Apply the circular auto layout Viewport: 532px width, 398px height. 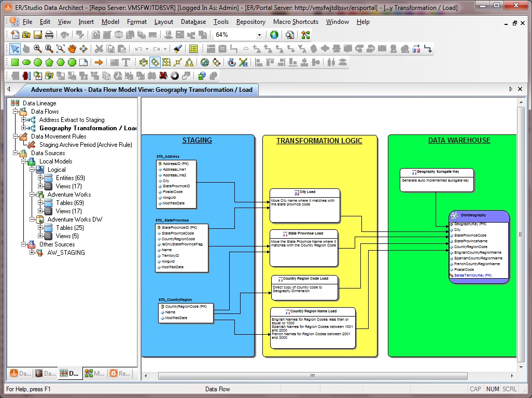(144, 62)
